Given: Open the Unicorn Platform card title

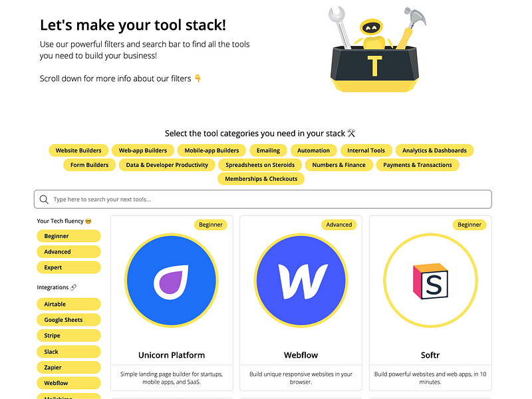Looking at the screenshot, I should pos(172,355).
